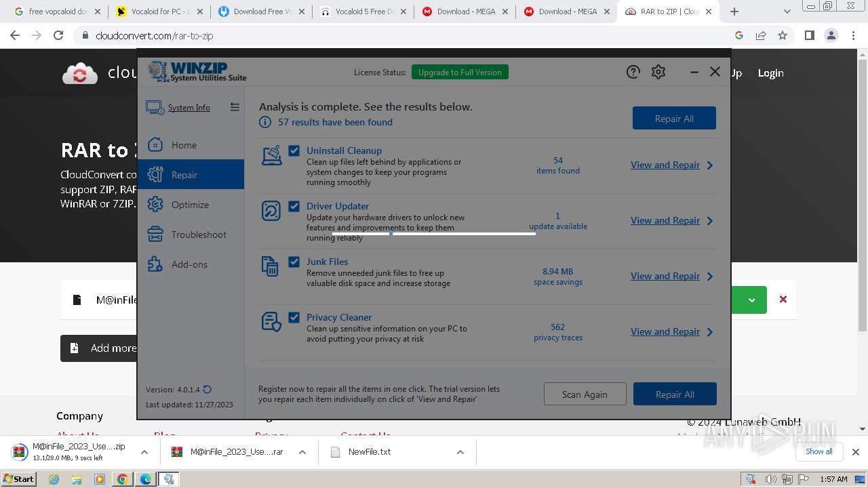
Task: Click the bottom Repair All button
Action: tap(675, 394)
